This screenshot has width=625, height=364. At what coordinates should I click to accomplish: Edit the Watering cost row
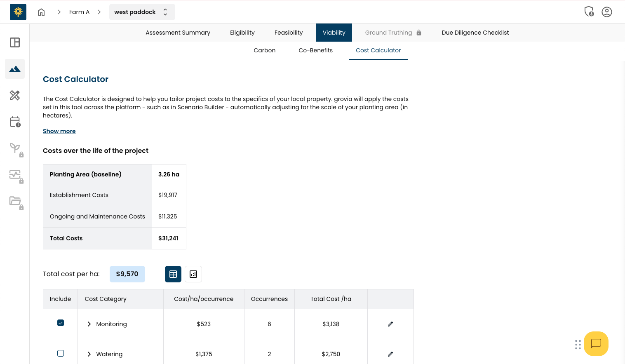pyautogui.click(x=390, y=354)
